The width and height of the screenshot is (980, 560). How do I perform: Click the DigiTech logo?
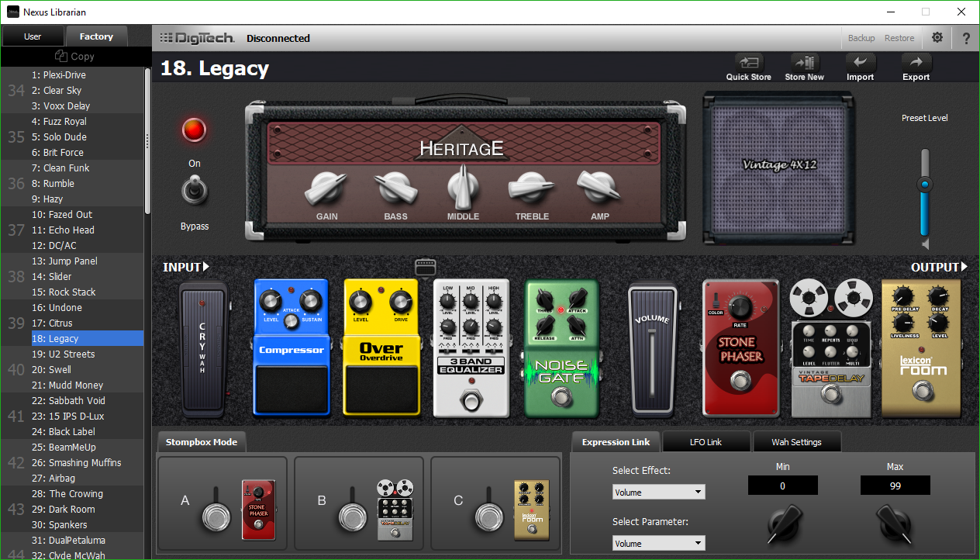(196, 38)
